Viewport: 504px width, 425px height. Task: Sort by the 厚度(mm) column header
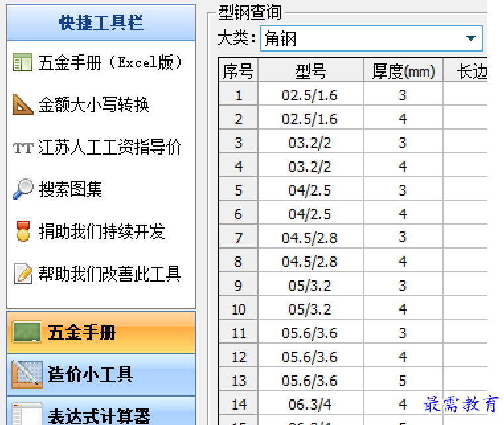coord(403,69)
